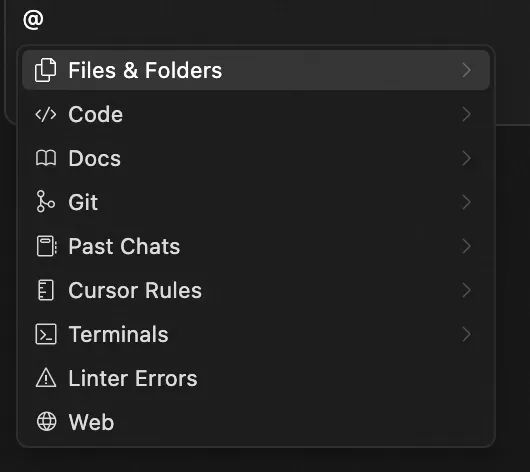Image resolution: width=530 pixels, height=472 pixels.
Task: Select the Past Chats menu label
Action: (x=124, y=246)
